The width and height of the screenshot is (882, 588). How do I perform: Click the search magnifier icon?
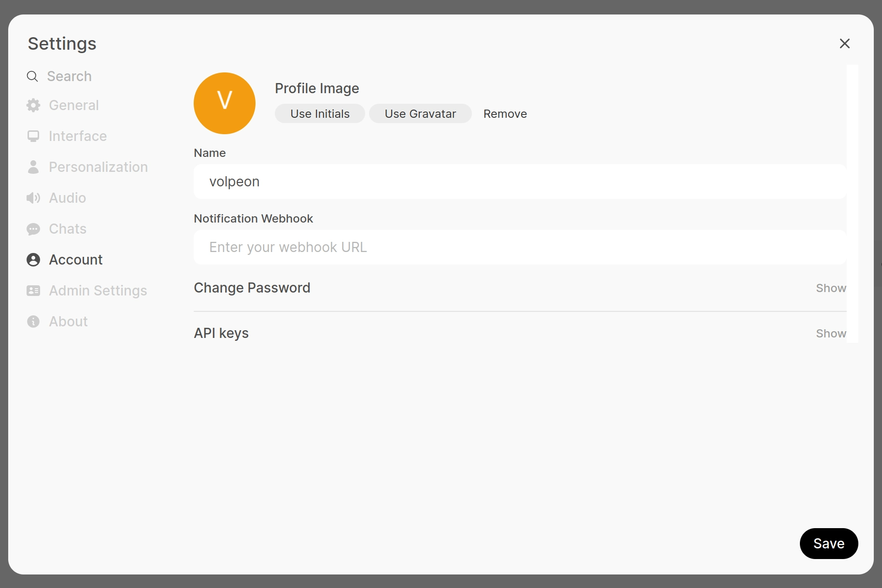tap(32, 76)
